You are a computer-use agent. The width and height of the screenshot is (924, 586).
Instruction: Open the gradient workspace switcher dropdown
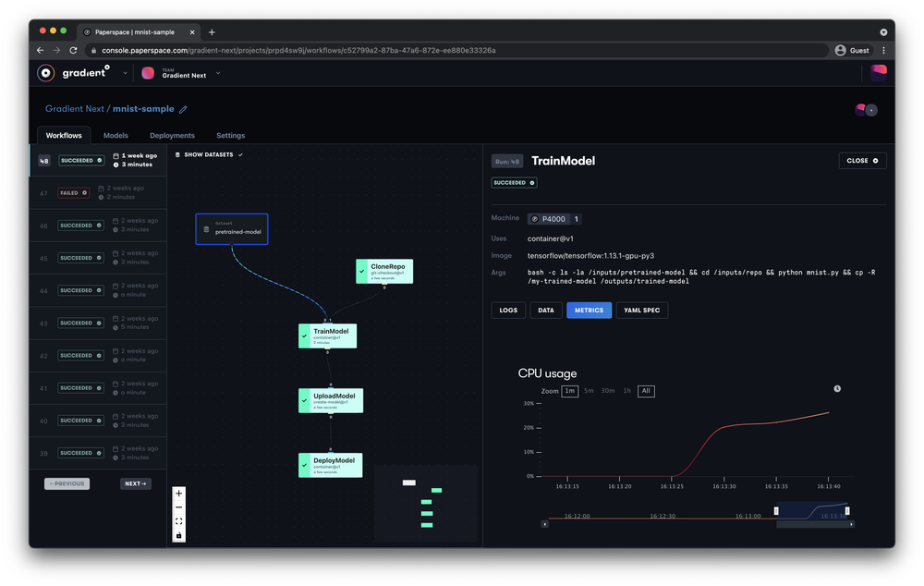pyautogui.click(x=125, y=74)
